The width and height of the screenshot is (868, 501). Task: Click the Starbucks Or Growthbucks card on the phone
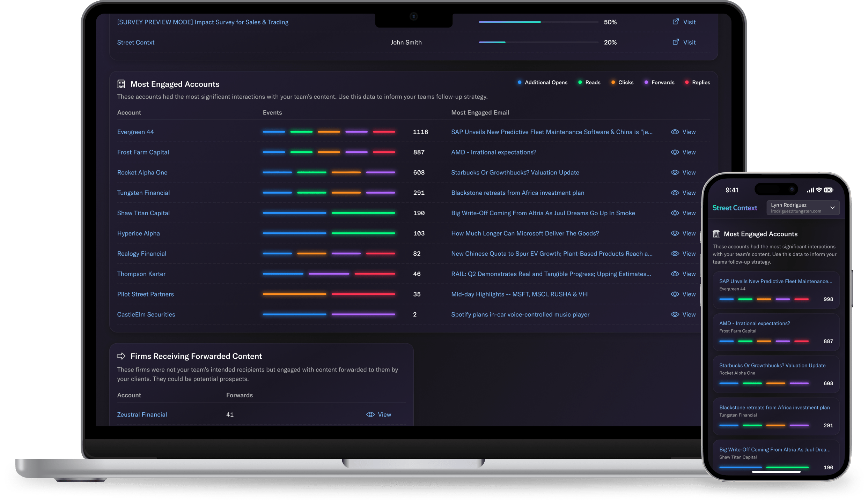pyautogui.click(x=776, y=374)
